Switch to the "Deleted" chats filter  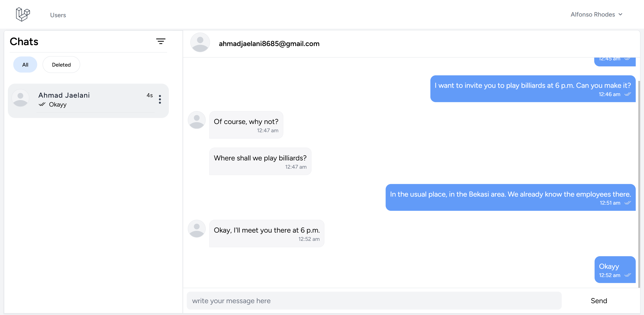(61, 65)
